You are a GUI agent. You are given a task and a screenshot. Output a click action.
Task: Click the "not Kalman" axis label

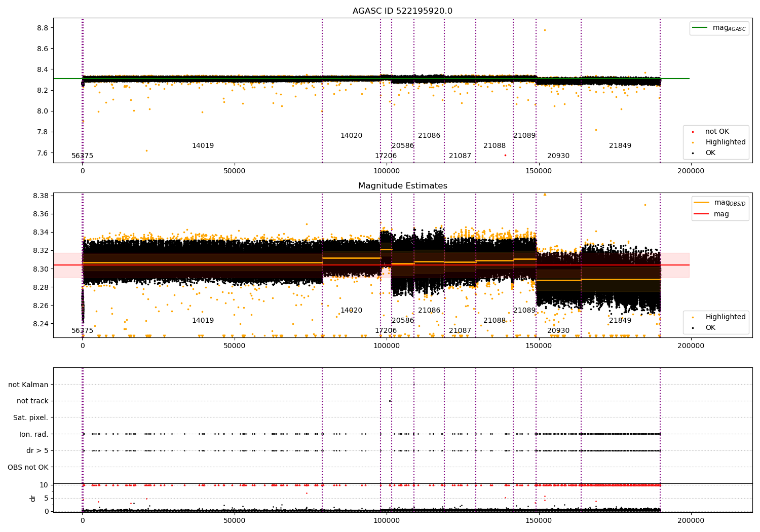[x=28, y=385]
